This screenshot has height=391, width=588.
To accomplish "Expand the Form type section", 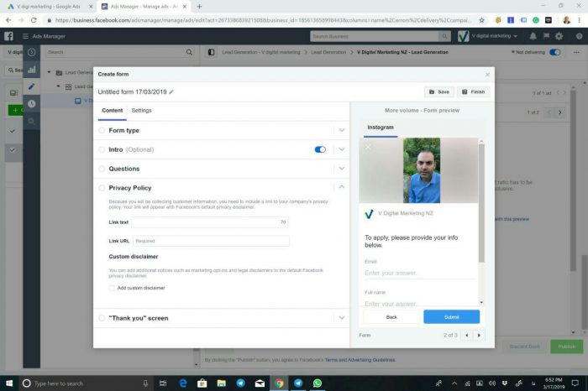I will (x=341, y=130).
